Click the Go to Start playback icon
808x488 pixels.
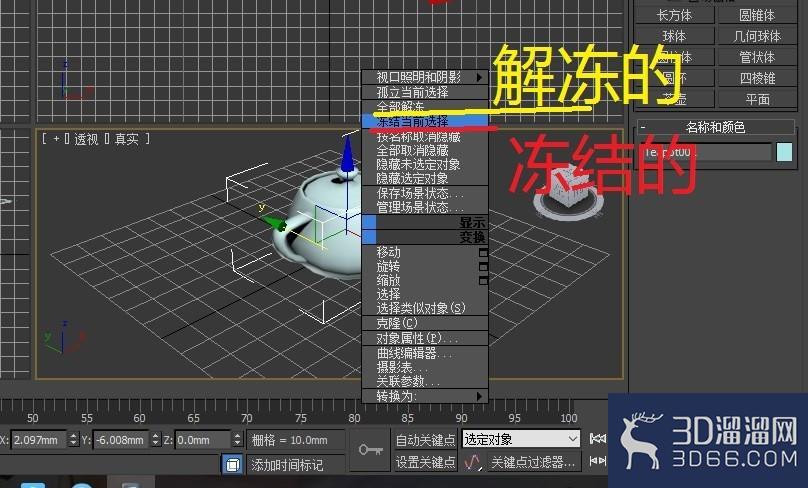pyautogui.click(x=597, y=439)
